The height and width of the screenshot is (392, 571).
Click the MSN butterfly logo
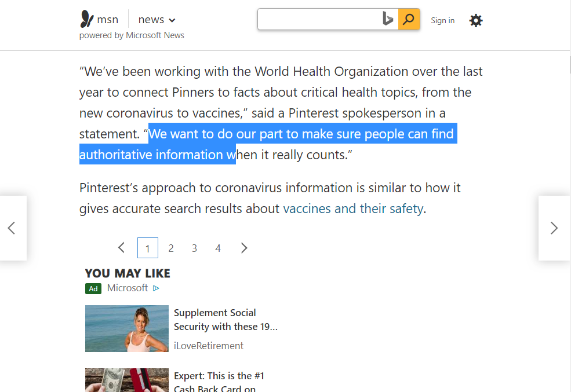pyautogui.click(x=87, y=19)
